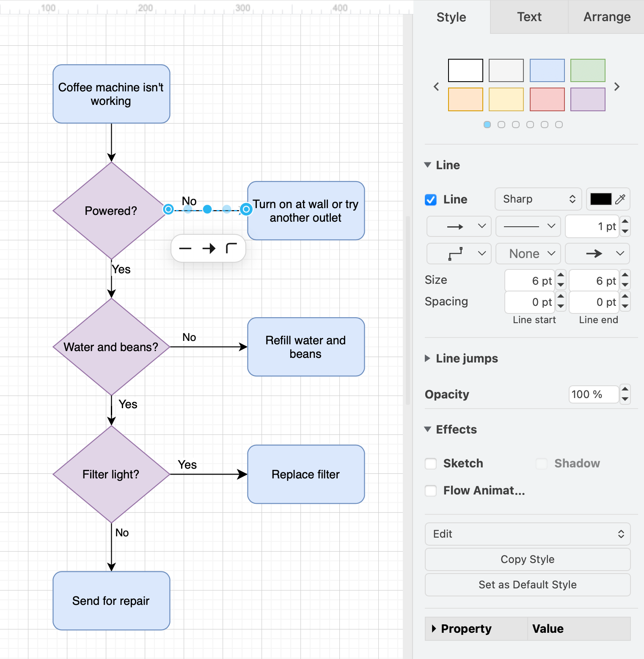The image size is (644, 659).
Task: Expand the Line jumps section
Action: click(428, 358)
